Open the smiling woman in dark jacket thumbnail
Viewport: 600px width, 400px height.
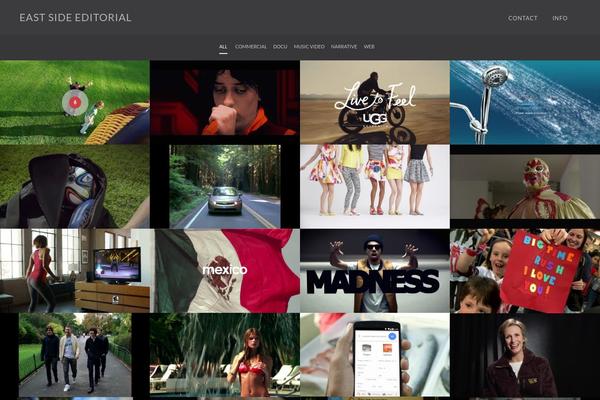click(x=525, y=355)
